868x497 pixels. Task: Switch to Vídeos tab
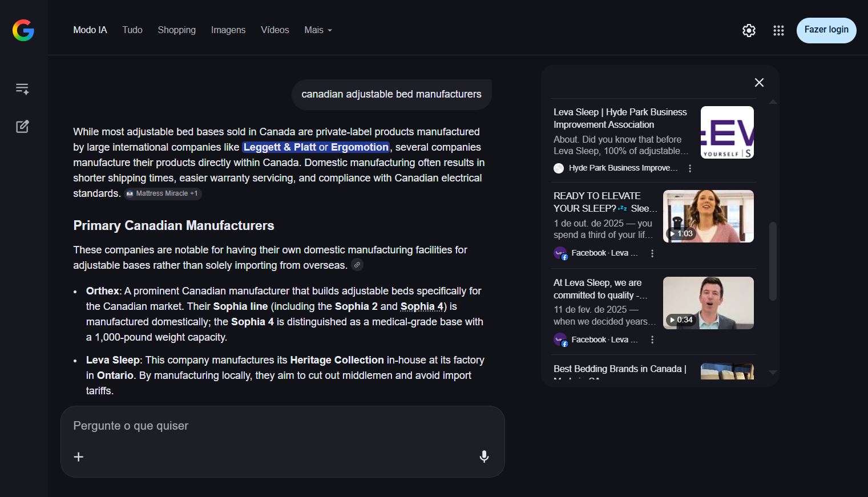(x=275, y=30)
